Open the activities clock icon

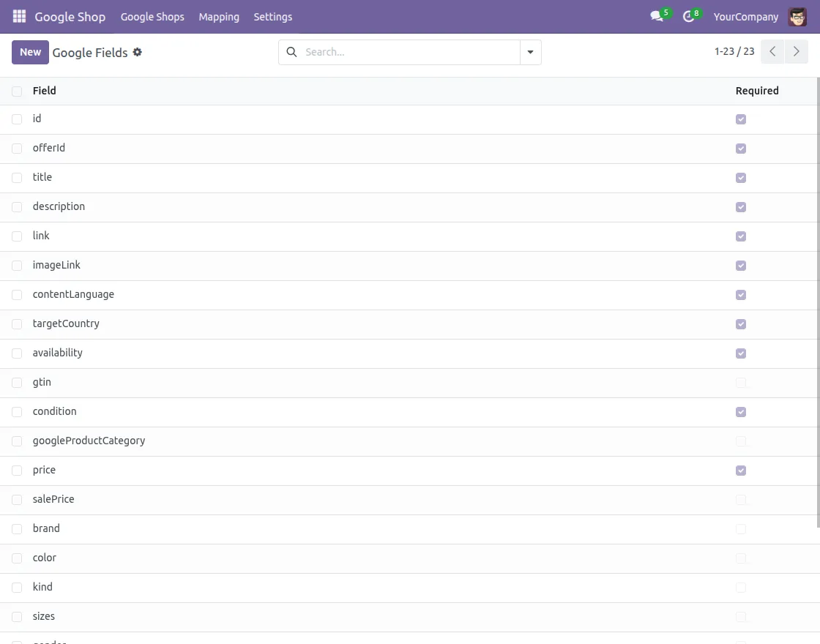[x=688, y=16]
